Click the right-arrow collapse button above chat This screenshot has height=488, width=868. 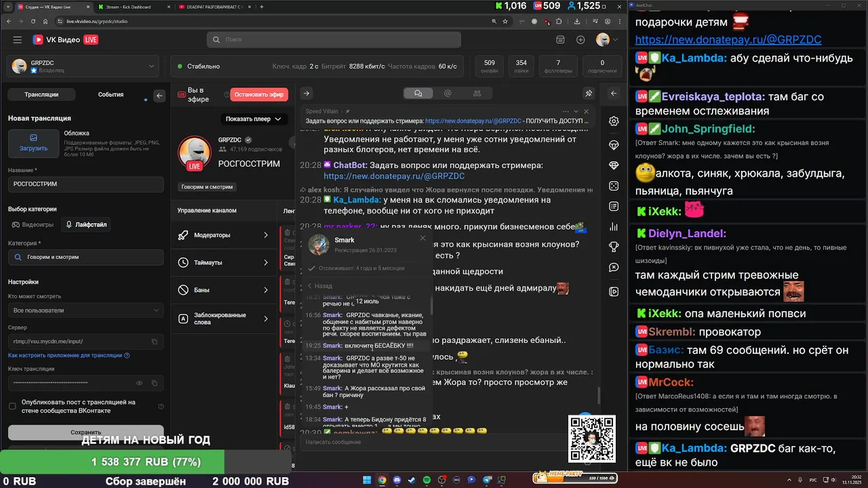coord(307,94)
